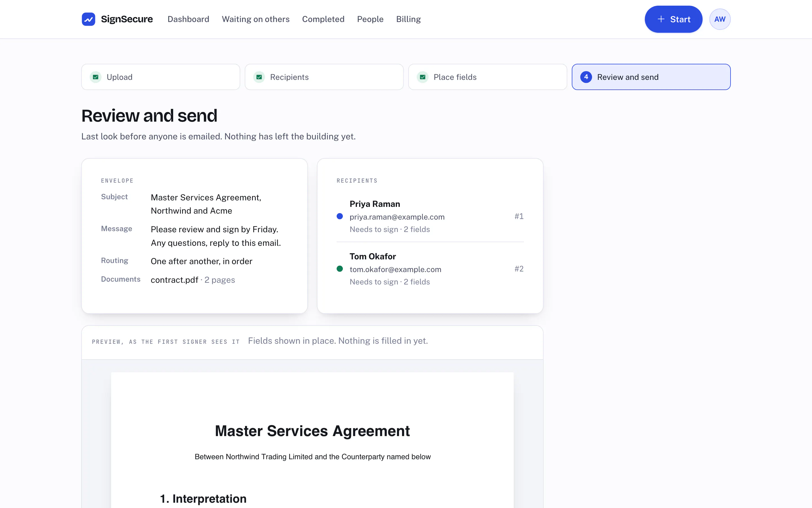Click the Upload step checkmark icon
Viewport: 812px width, 508px height.
point(96,77)
